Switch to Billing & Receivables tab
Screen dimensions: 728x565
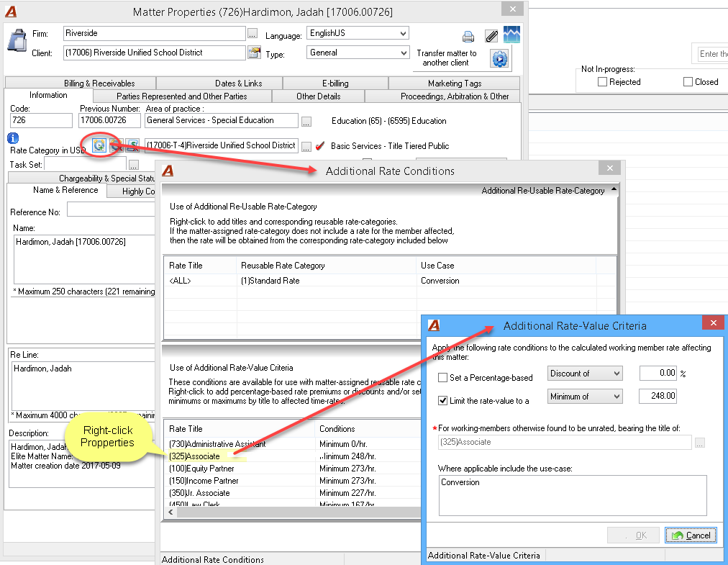click(x=99, y=83)
